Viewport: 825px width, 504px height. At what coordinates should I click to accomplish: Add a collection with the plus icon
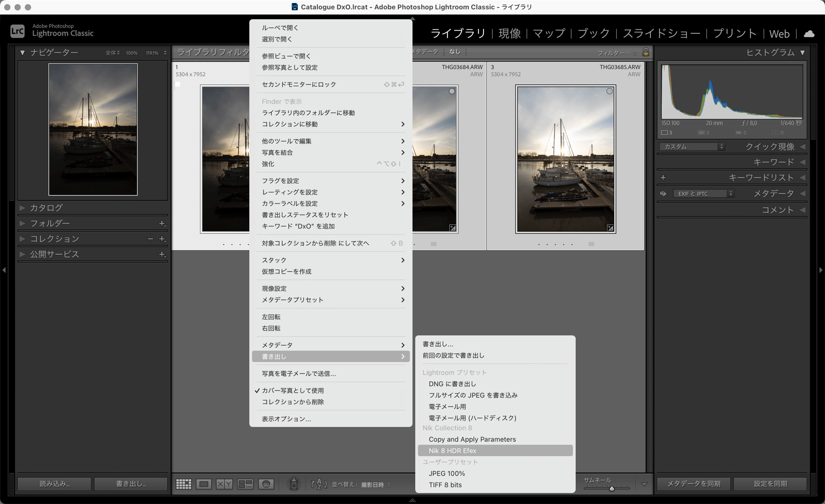[162, 239]
